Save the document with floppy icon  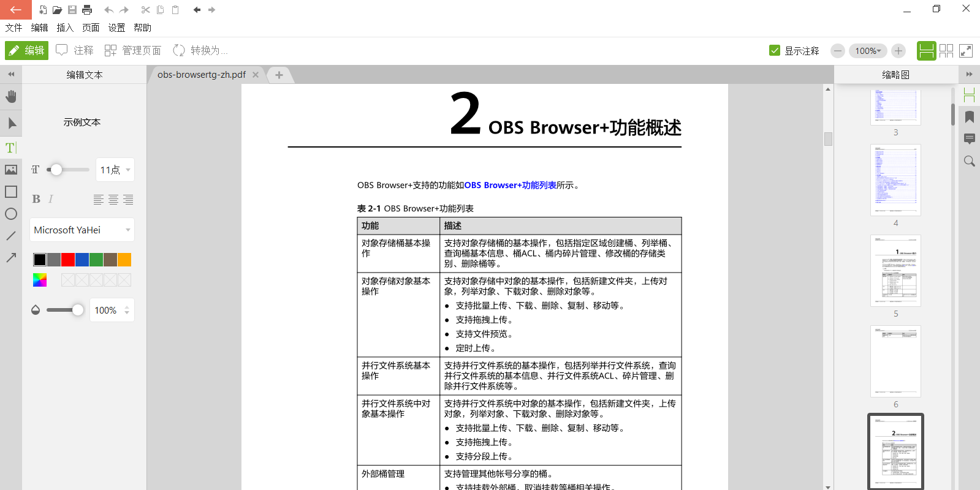tap(72, 10)
